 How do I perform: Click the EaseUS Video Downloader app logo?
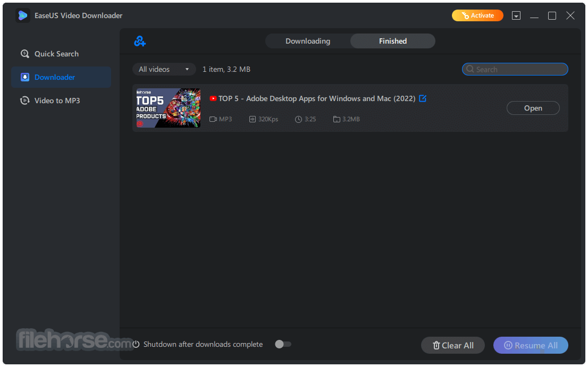pos(22,15)
